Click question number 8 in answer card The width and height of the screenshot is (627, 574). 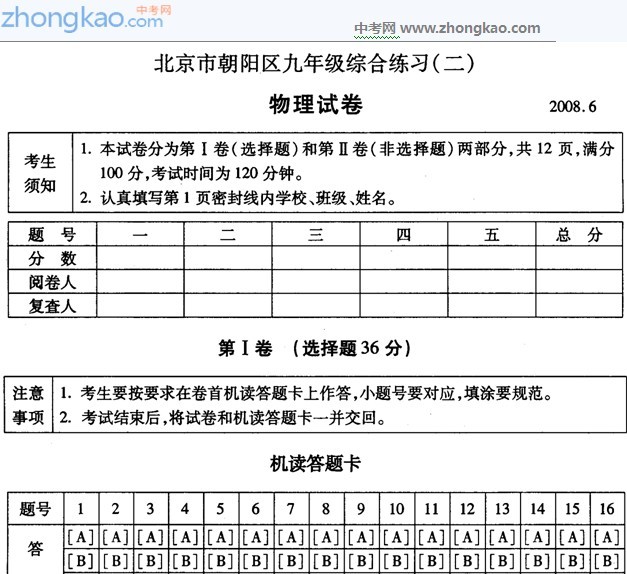click(326, 509)
